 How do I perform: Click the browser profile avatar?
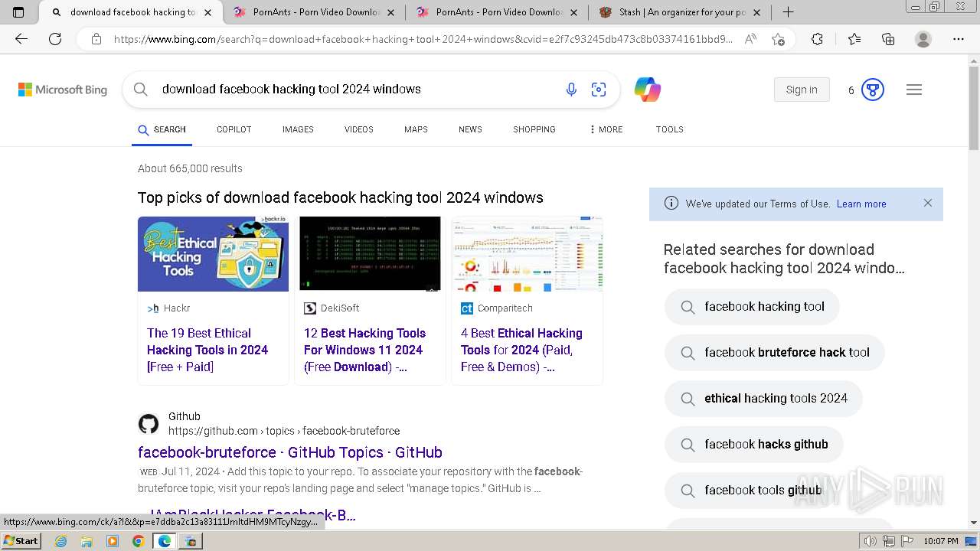(x=923, y=39)
